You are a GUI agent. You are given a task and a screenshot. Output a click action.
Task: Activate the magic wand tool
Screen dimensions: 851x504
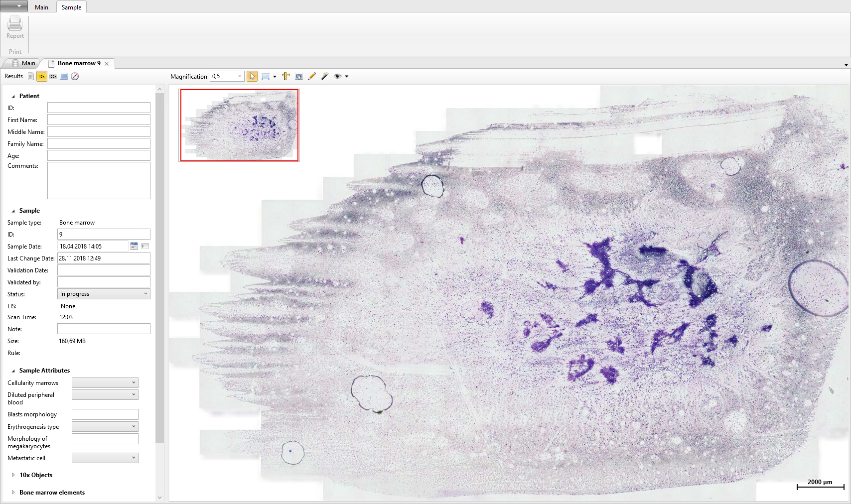(x=325, y=76)
